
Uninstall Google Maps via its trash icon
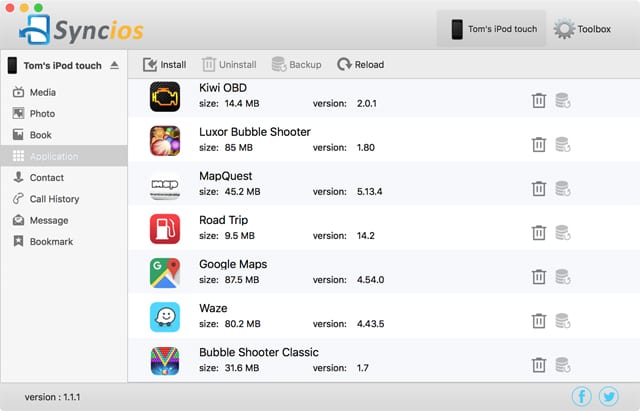(x=538, y=276)
